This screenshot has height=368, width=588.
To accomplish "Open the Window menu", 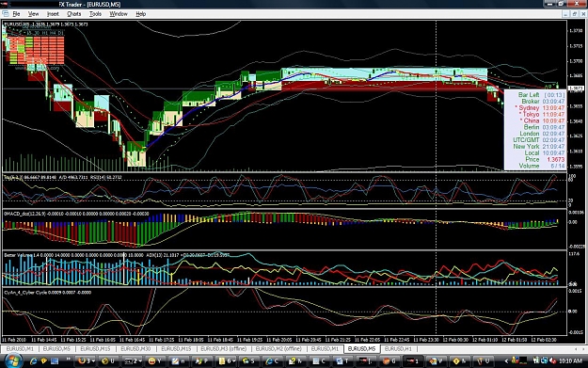I will 119,14.
